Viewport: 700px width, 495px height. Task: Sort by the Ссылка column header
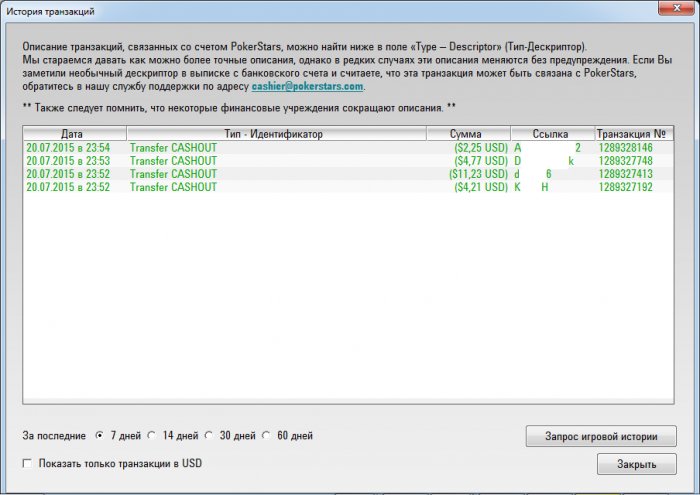[553, 134]
